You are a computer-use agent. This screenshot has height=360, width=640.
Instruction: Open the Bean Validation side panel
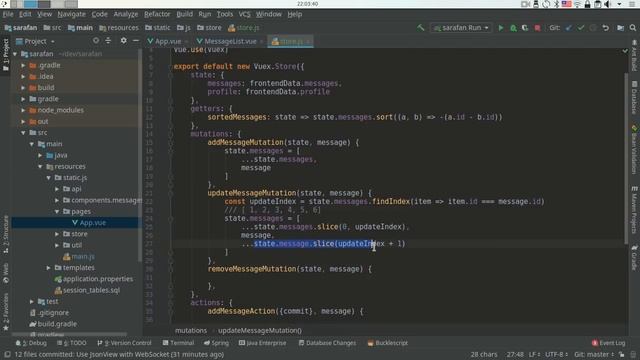pos(634,149)
